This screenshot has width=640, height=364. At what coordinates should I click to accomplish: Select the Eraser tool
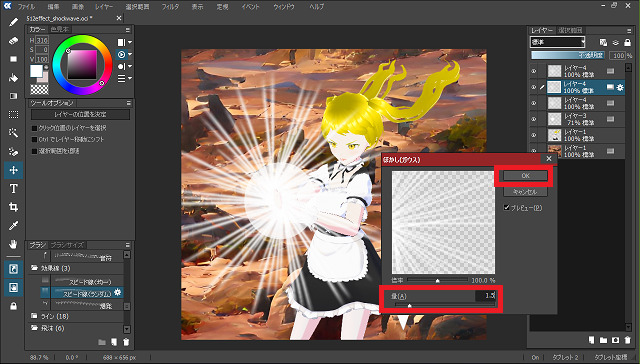pos(13,40)
